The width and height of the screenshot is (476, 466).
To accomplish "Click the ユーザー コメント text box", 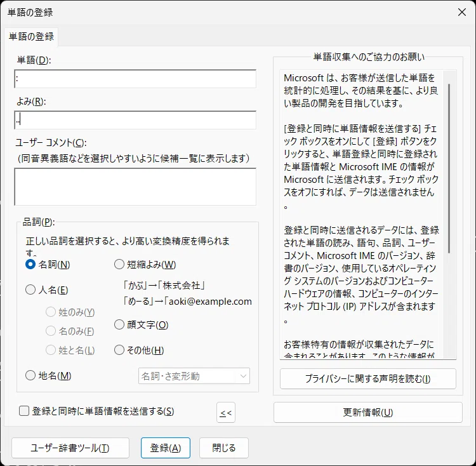I will 135,187.
